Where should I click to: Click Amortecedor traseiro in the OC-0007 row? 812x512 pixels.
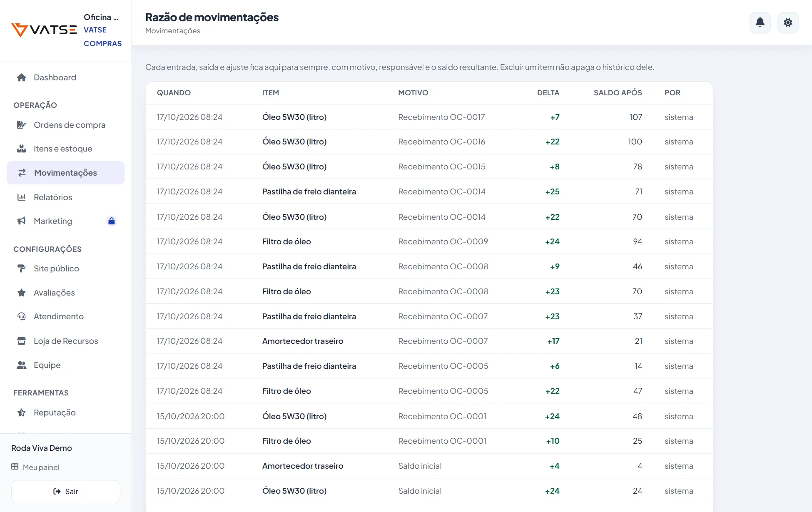303,341
